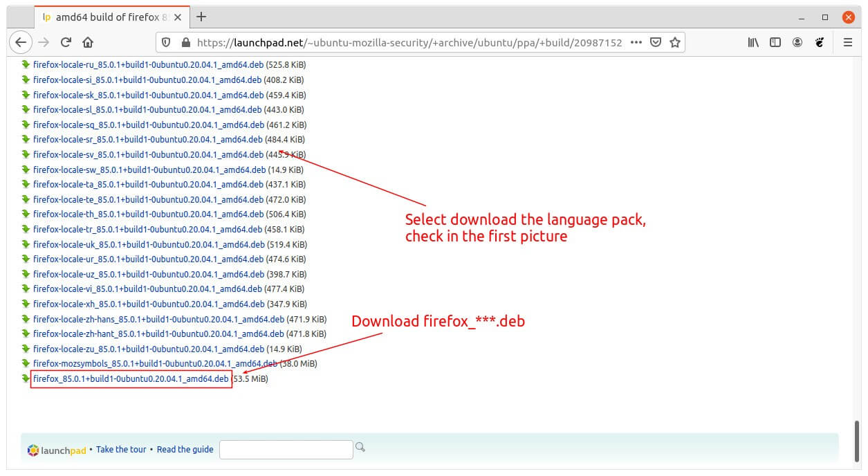Click the green download arrow for firefox_85.0.1 deb
This screenshot has width=868, height=476.
[26, 378]
